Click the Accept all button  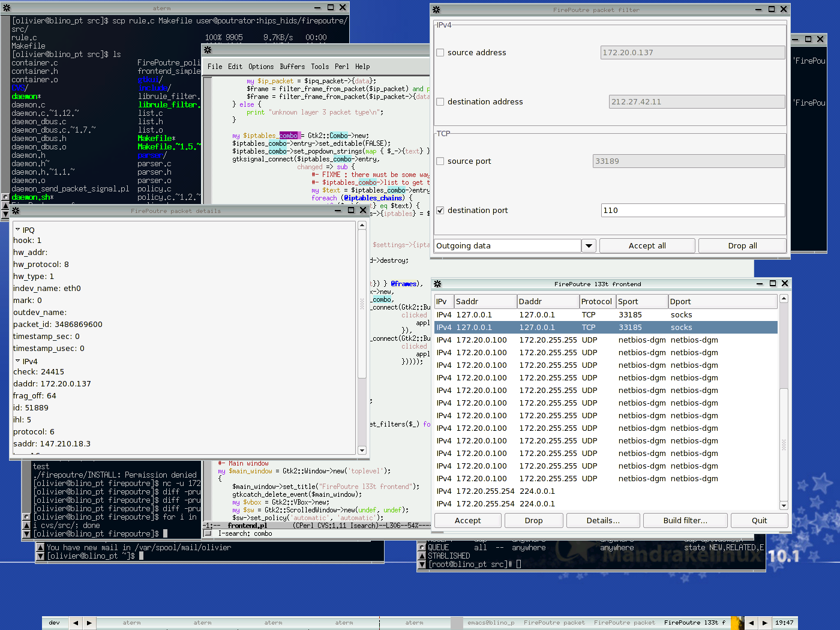(647, 246)
